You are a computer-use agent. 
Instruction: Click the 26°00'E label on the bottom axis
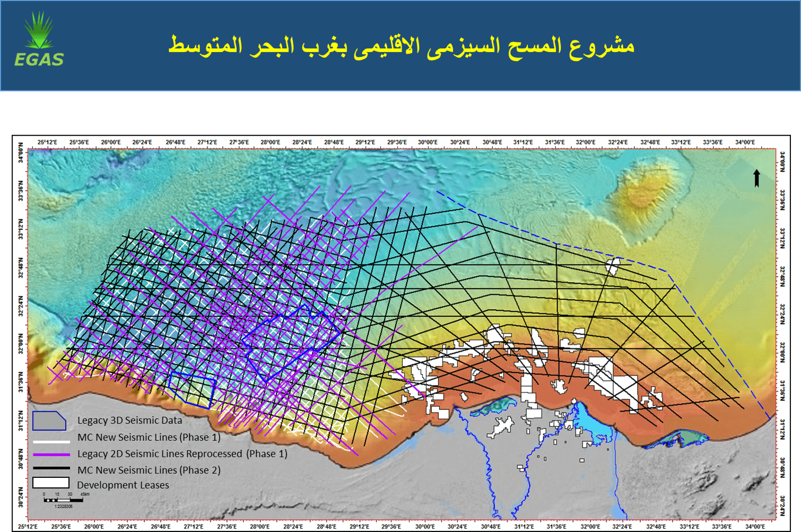point(93,527)
